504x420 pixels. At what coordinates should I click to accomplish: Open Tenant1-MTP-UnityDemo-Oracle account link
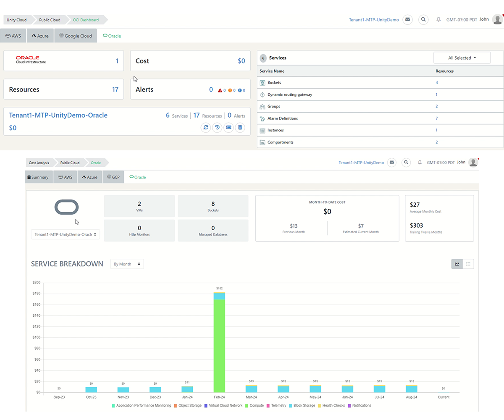58,115
